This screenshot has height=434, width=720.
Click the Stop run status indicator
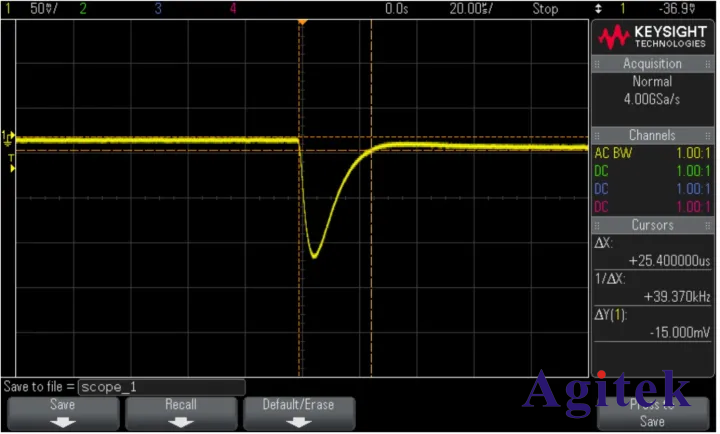tap(545, 8)
